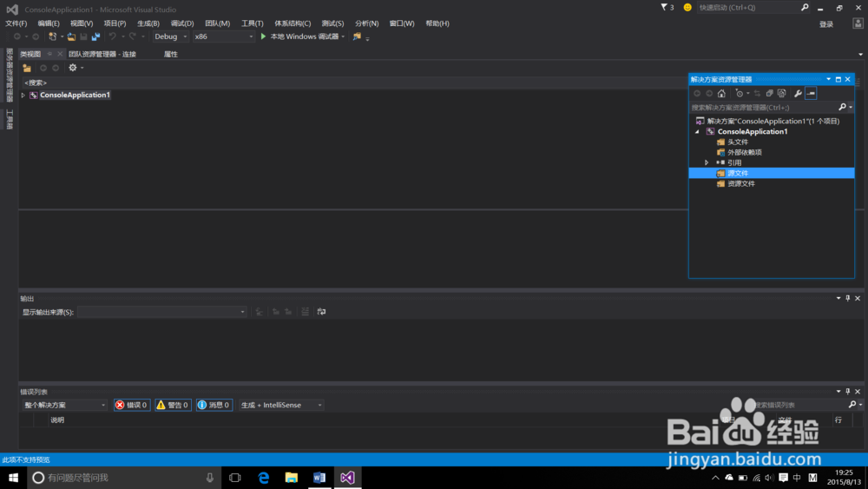Image resolution: width=868 pixels, height=489 pixels.
Task: Select 资源文件 folder in Solution Explorer
Action: click(x=741, y=184)
